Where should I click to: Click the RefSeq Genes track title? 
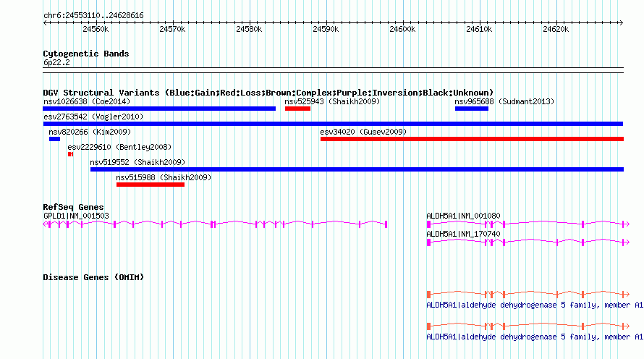click(73, 207)
